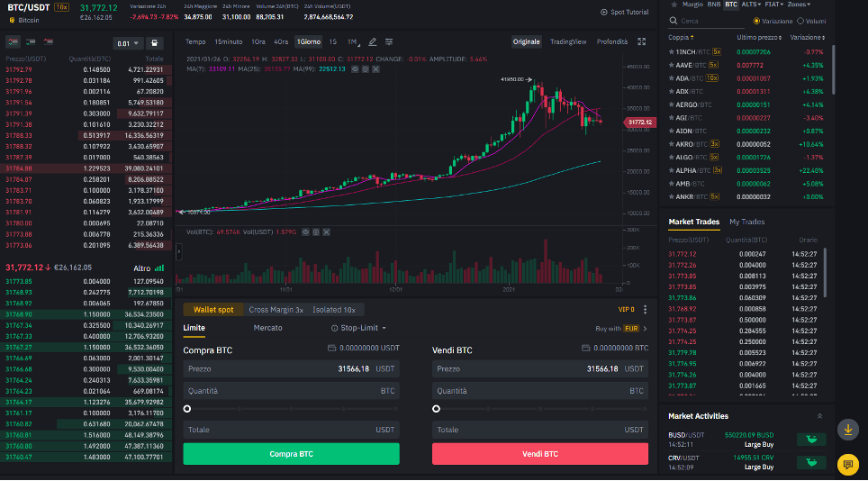
Task: Switch to TradingView chart tab
Action: pos(568,42)
